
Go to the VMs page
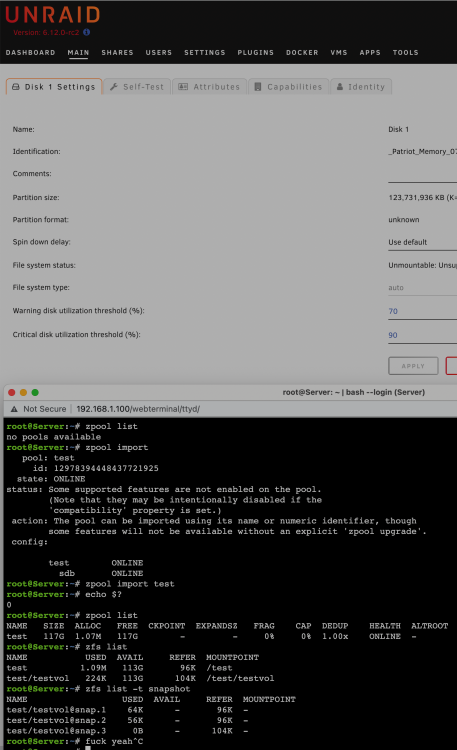pyautogui.click(x=339, y=53)
